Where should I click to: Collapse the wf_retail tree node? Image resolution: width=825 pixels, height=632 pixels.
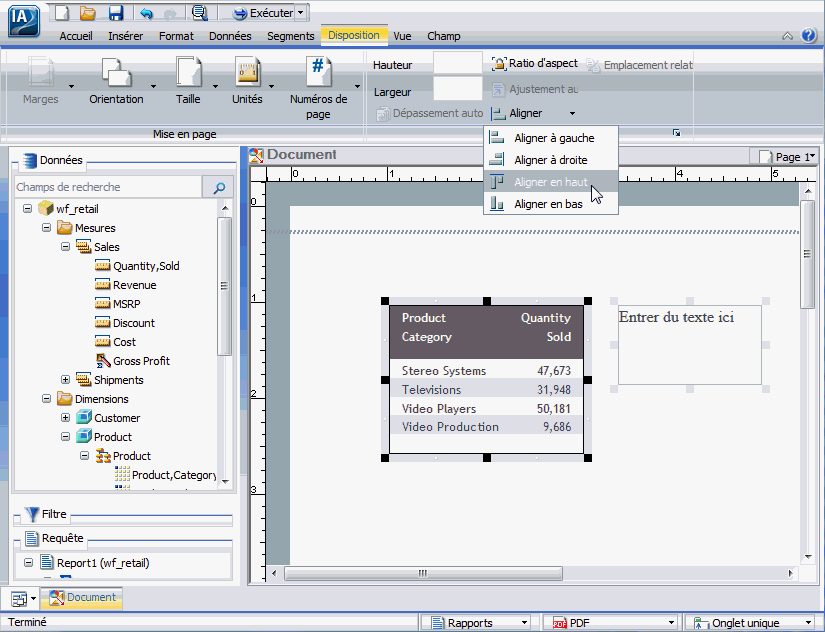point(27,209)
